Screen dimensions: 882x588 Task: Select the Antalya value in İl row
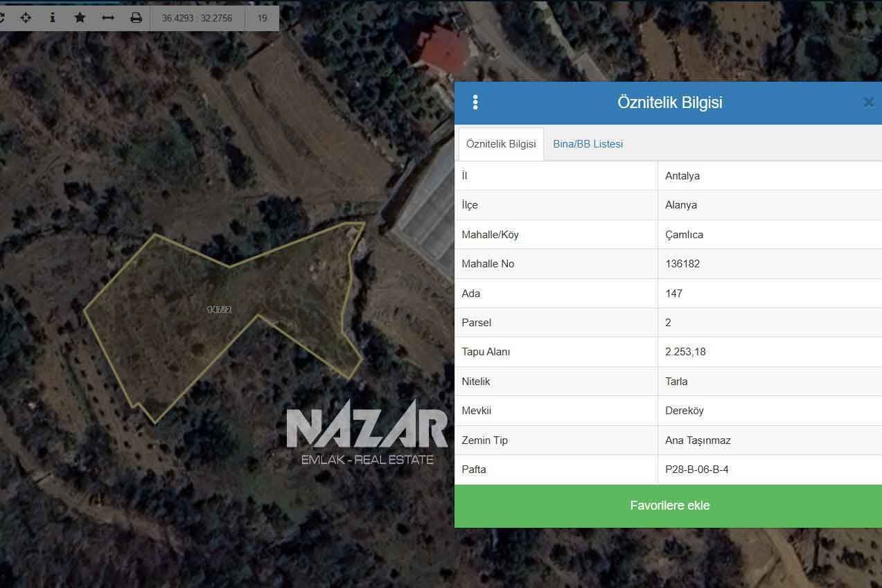coord(682,176)
